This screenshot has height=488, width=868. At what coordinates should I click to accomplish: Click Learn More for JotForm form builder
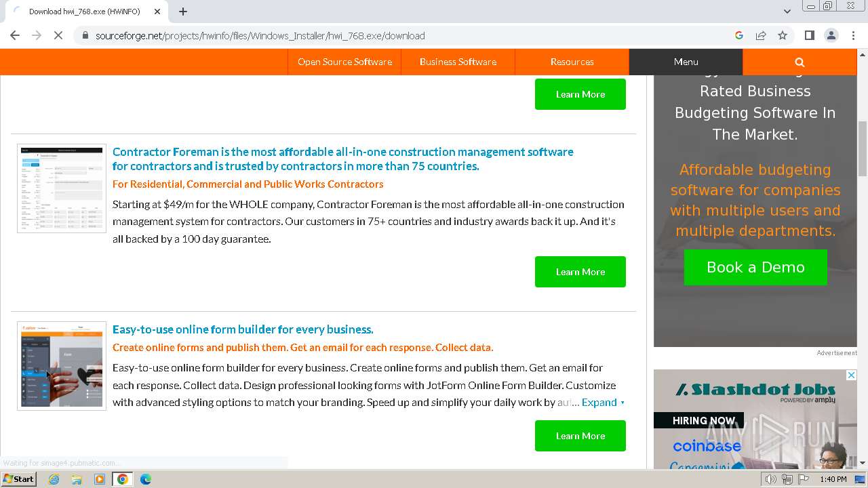pyautogui.click(x=580, y=436)
